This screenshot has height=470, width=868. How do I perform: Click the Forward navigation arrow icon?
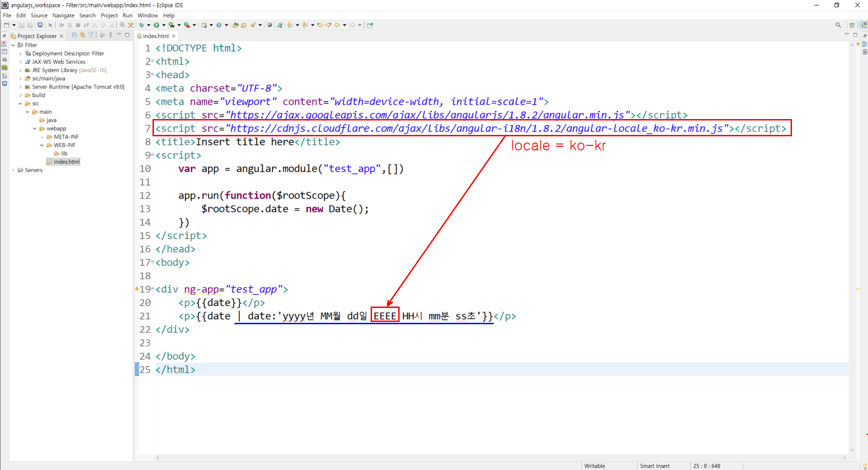click(x=352, y=25)
